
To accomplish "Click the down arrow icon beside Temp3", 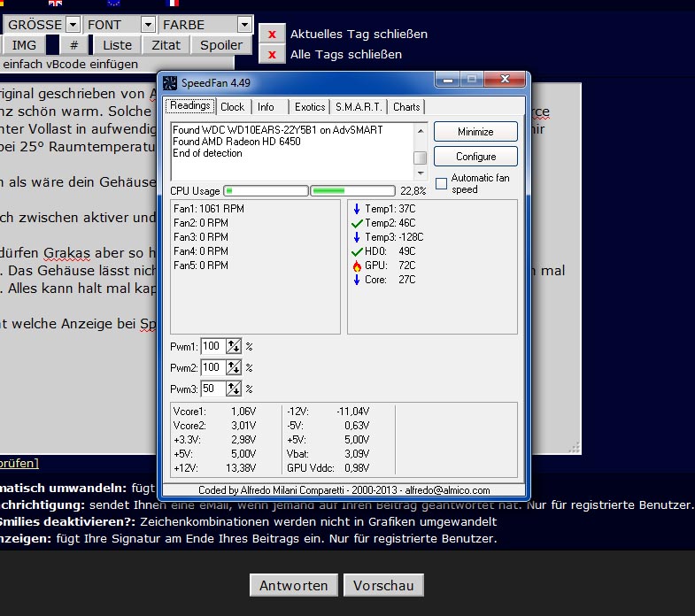I will coord(357,237).
